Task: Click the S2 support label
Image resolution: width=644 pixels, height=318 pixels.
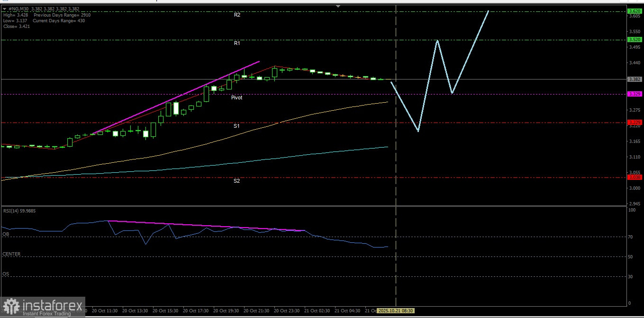Action: tap(236, 181)
